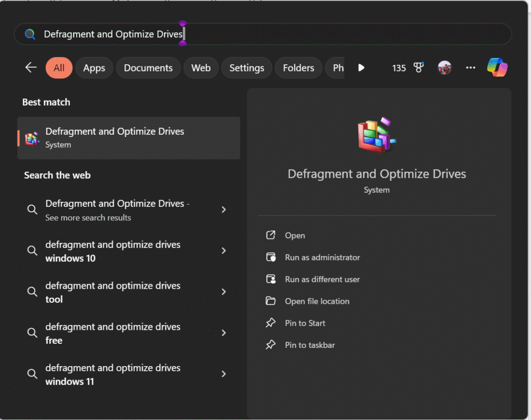Click your account profile avatar
Viewport: 531px width, 420px height.
pyautogui.click(x=444, y=67)
